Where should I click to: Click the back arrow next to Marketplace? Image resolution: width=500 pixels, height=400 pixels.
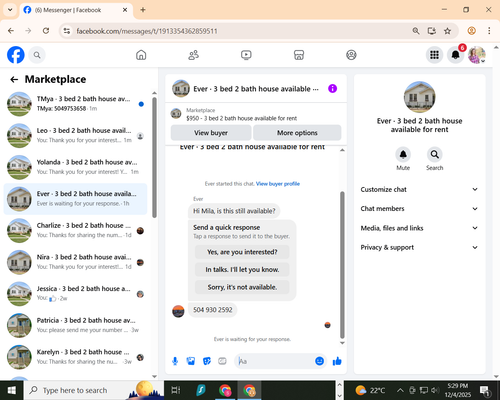14,79
